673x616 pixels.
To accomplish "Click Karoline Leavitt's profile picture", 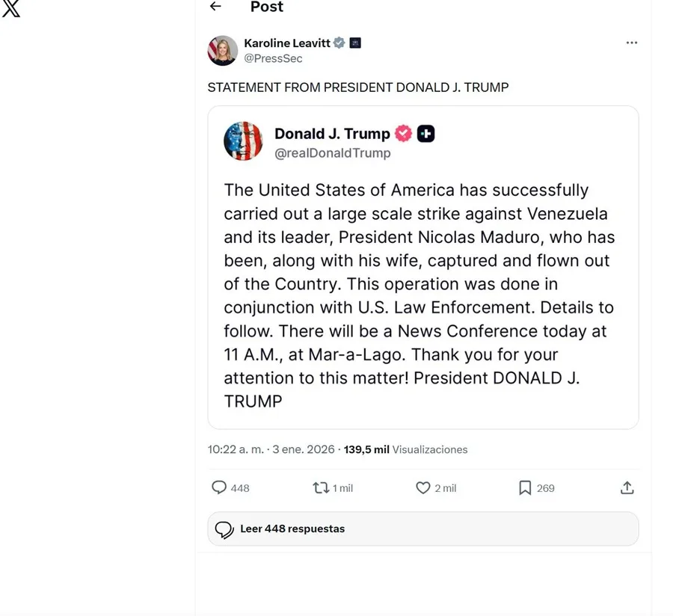I will point(222,50).
